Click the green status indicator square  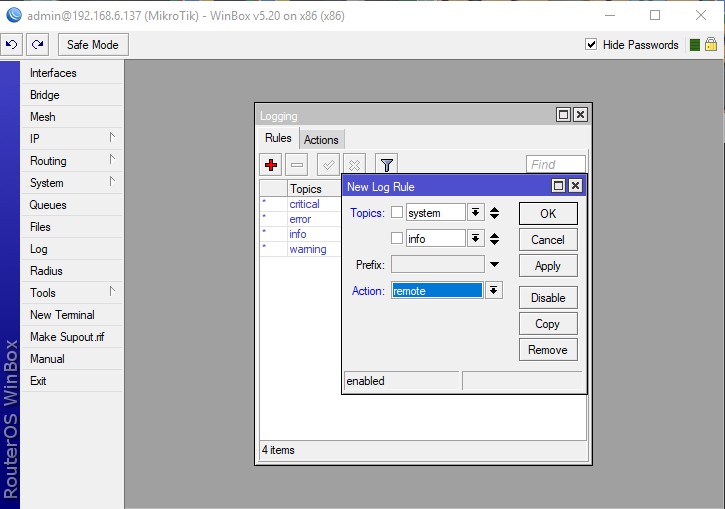click(x=694, y=45)
